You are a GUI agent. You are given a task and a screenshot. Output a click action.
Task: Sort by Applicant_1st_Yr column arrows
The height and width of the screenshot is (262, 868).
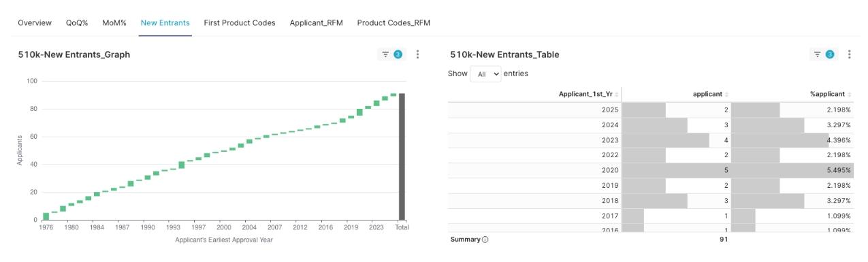[x=617, y=95]
